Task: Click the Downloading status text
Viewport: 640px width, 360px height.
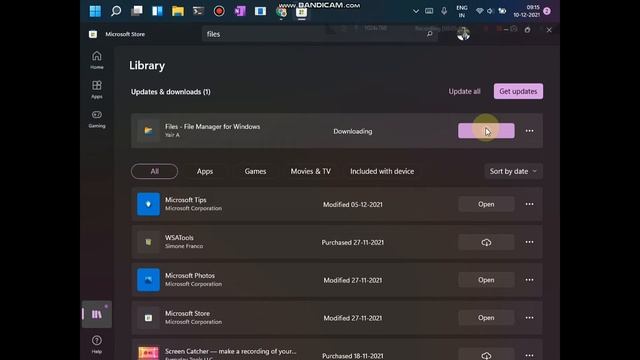Action: [x=353, y=131]
